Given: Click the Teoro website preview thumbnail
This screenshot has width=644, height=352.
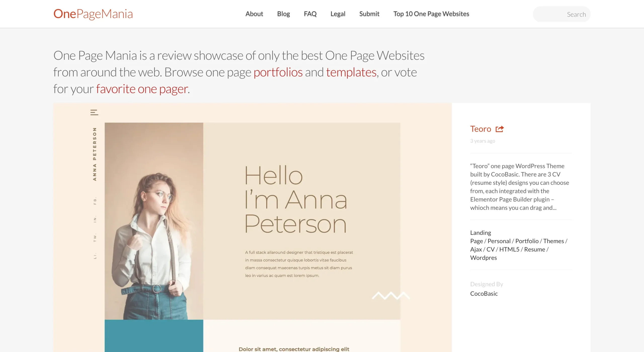Looking at the screenshot, I should [252, 226].
